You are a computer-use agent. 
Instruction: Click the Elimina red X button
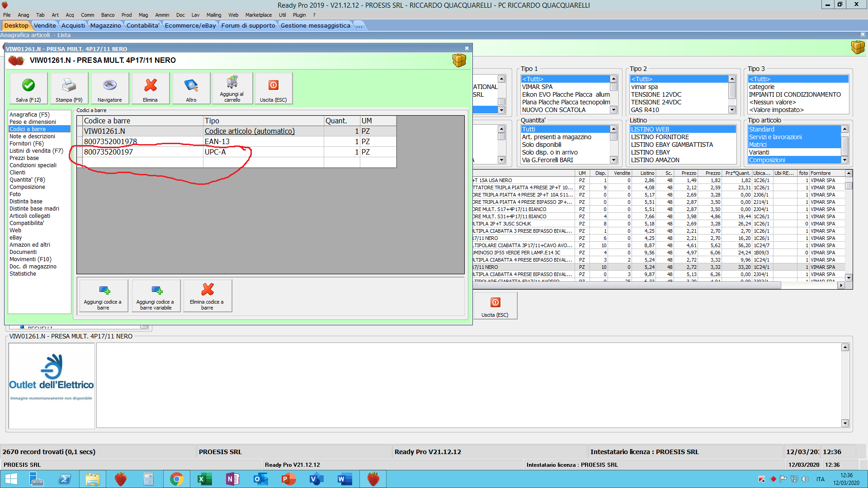[x=151, y=88]
